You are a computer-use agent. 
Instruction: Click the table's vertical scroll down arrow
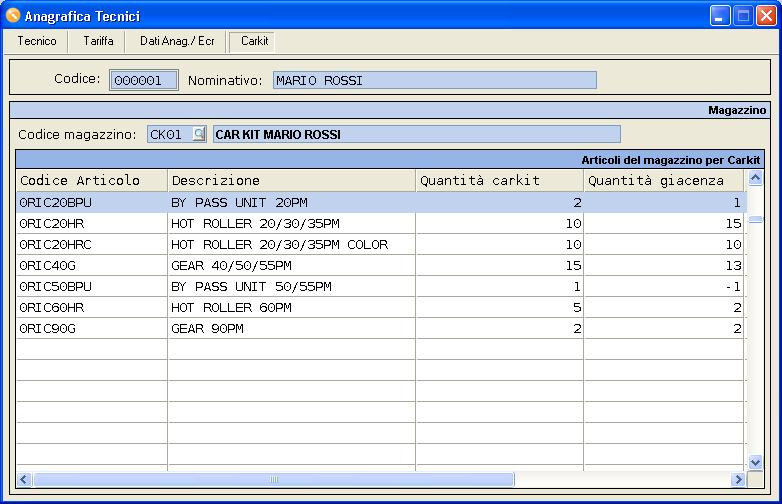[x=755, y=462]
